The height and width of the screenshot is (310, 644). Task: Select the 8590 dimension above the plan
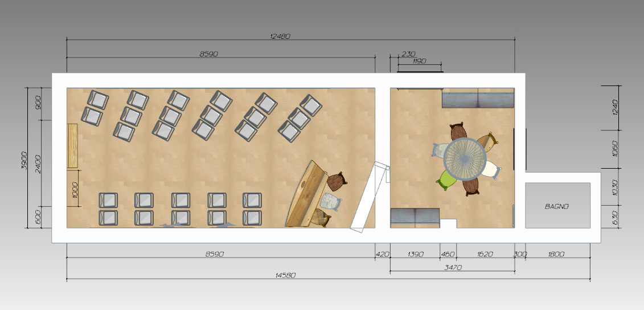(208, 54)
